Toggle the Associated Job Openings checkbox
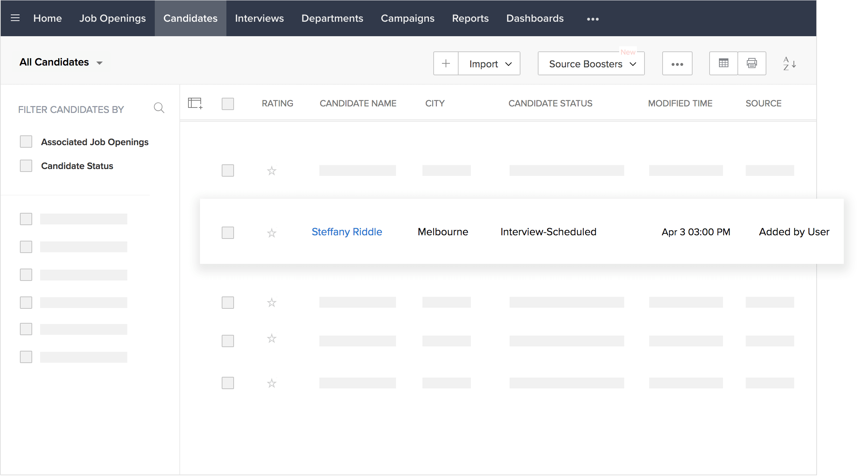The width and height of the screenshot is (868, 476). 26,142
